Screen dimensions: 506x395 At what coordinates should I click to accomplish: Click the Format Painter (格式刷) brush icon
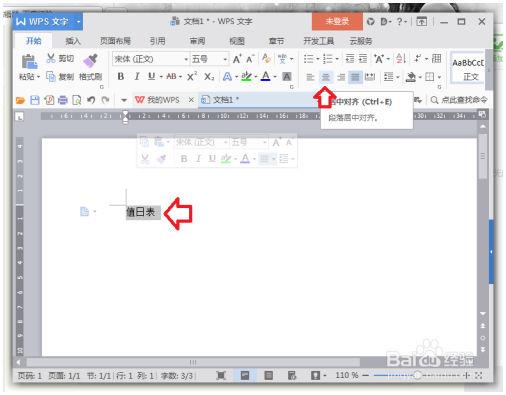click(x=90, y=60)
